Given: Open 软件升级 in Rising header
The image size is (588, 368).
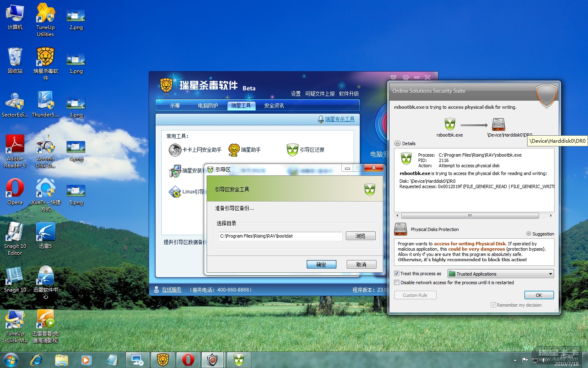Looking at the screenshot, I should (349, 94).
